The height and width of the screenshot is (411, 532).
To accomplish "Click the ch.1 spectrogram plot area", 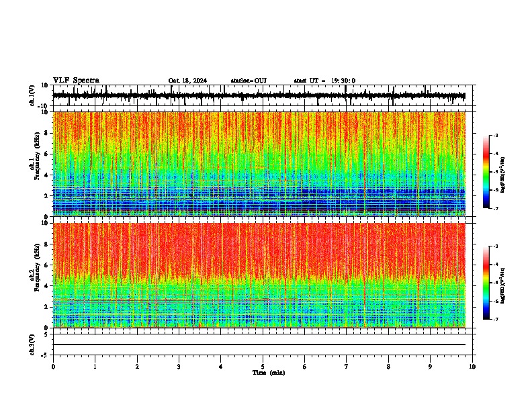I will (259, 164).
